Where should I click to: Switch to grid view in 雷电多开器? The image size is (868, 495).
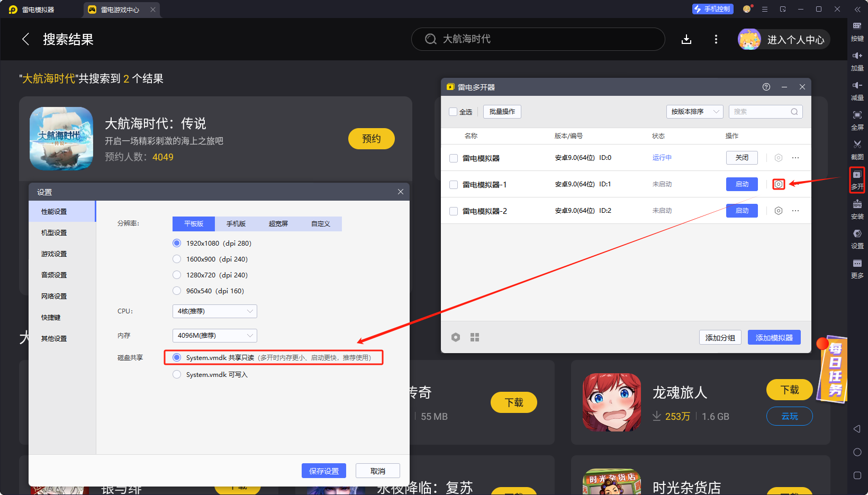[x=475, y=337]
